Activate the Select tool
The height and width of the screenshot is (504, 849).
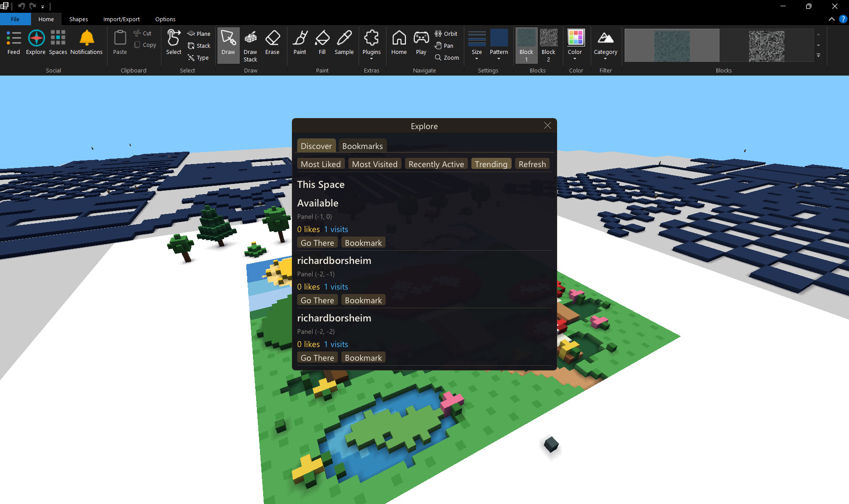pyautogui.click(x=174, y=43)
